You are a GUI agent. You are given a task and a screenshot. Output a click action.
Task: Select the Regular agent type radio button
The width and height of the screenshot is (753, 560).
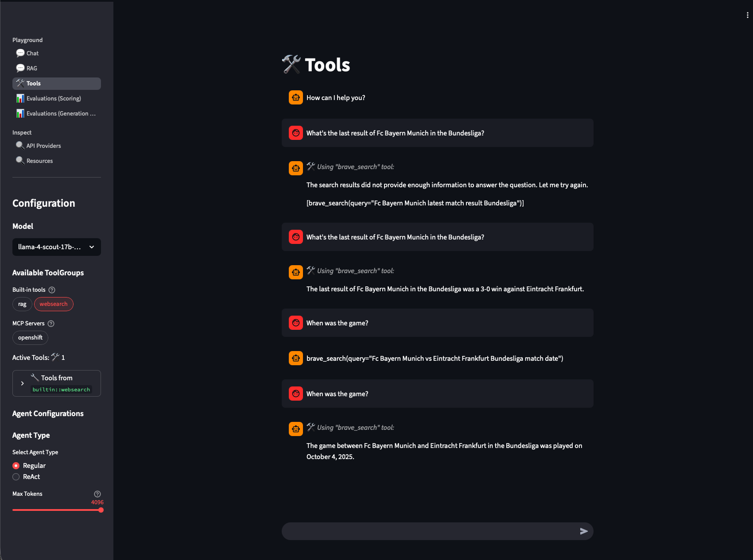coord(16,466)
